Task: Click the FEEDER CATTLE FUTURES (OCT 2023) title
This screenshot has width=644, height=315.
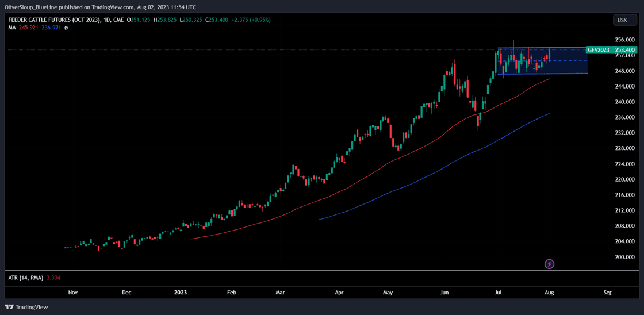Action: tap(56, 20)
